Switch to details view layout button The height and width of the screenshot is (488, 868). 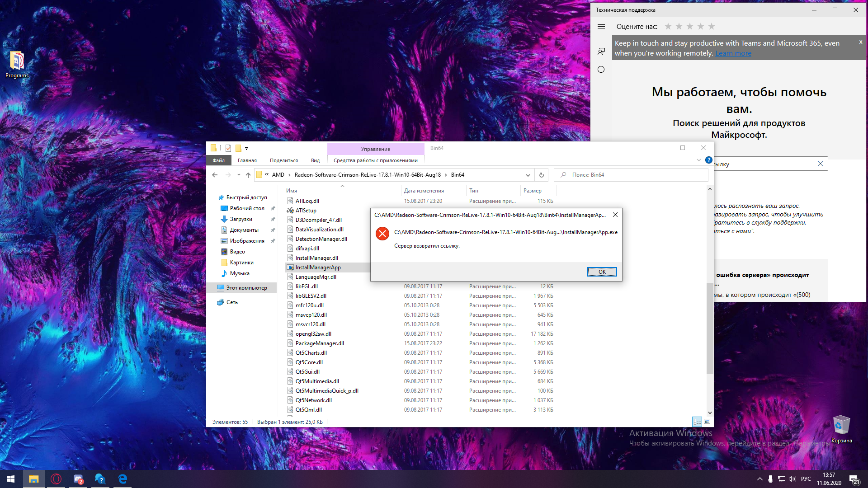(697, 422)
